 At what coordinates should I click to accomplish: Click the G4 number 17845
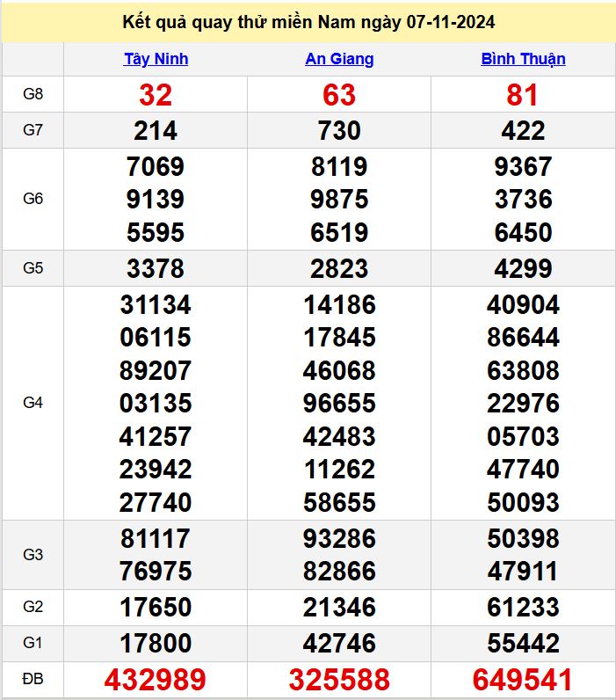click(339, 337)
